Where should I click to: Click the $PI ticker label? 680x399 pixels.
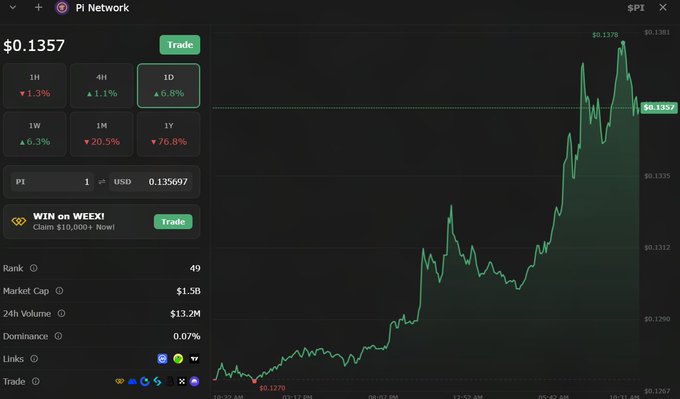click(x=636, y=8)
